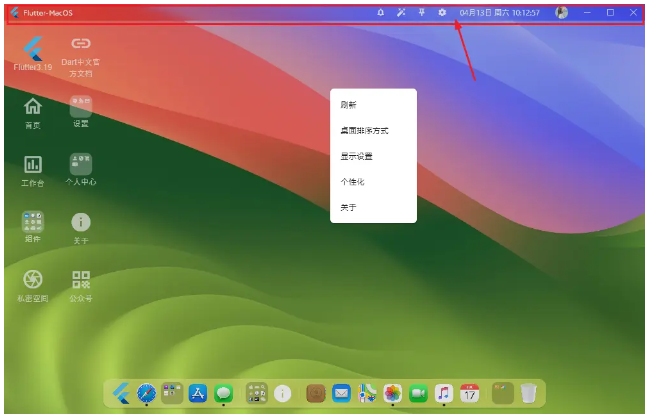The image size is (649, 418).
Task: Select 个性化 in the context menu
Action: coord(373,182)
